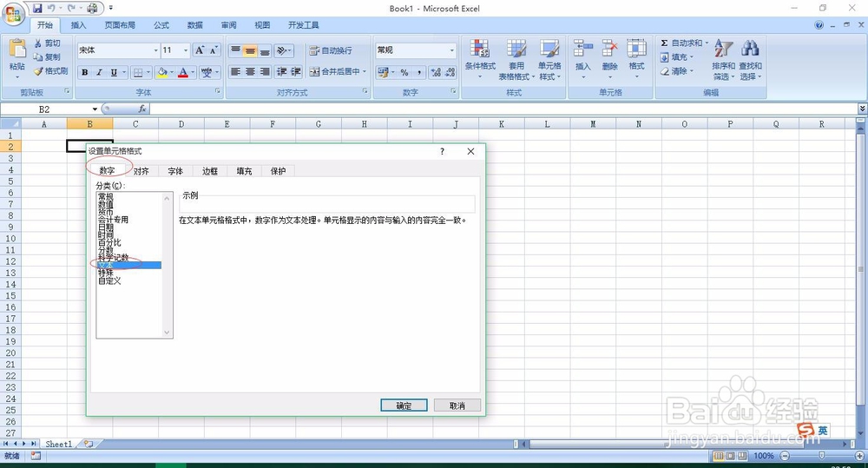Apply fill color bucket icon
The image size is (868, 468).
(x=162, y=72)
